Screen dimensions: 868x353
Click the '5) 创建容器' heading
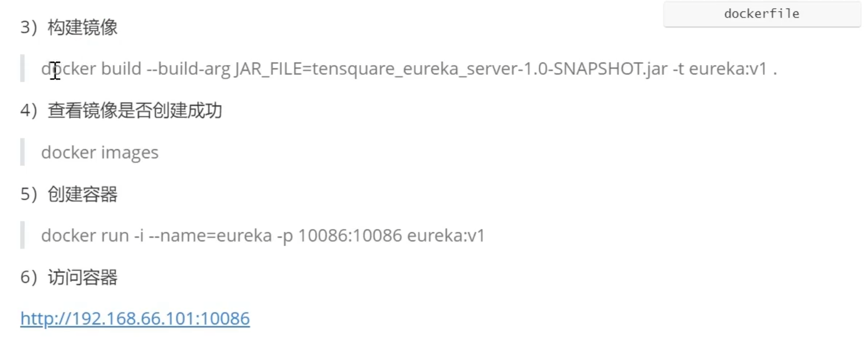[69, 194]
